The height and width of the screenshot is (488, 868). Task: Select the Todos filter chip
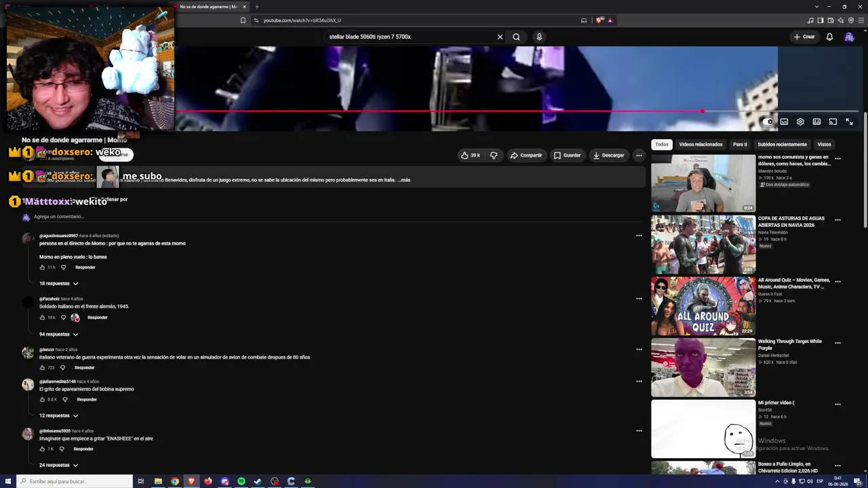click(x=662, y=144)
